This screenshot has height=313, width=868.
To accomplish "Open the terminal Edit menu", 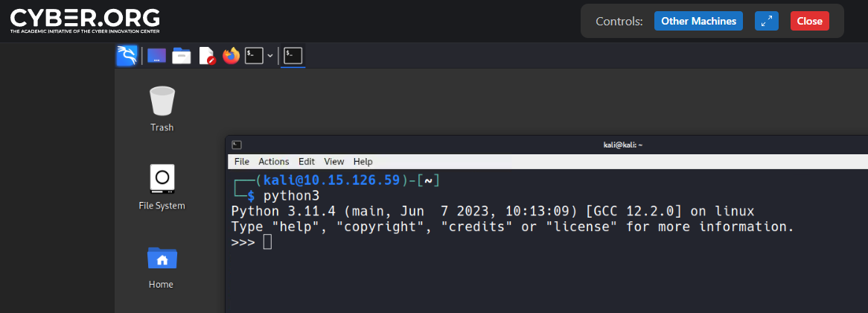I will tap(307, 162).
